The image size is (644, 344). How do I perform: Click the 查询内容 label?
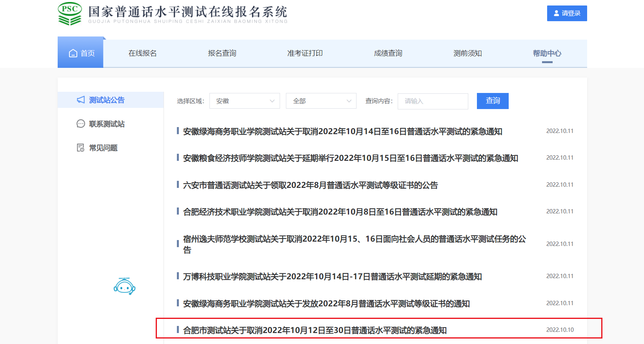coord(379,101)
